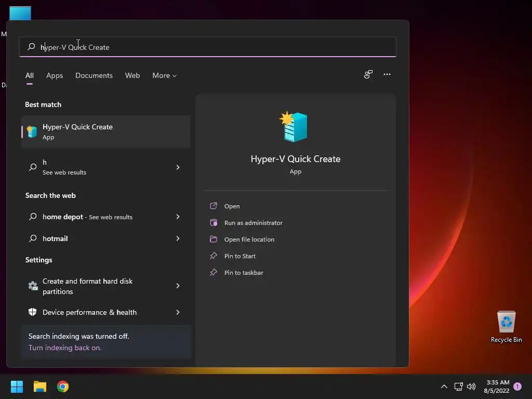Click the Hyper-V Quick Create small app icon

pyautogui.click(x=32, y=131)
